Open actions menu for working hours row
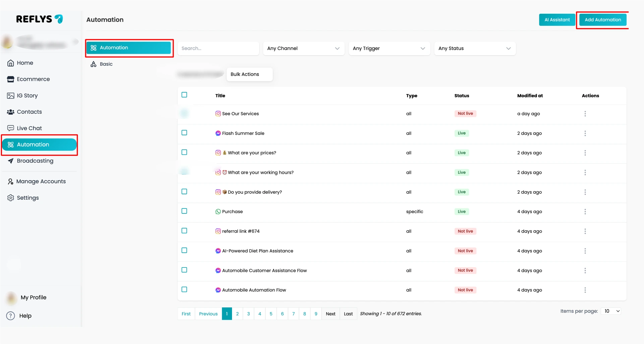This screenshot has height=344, width=644. click(x=585, y=173)
